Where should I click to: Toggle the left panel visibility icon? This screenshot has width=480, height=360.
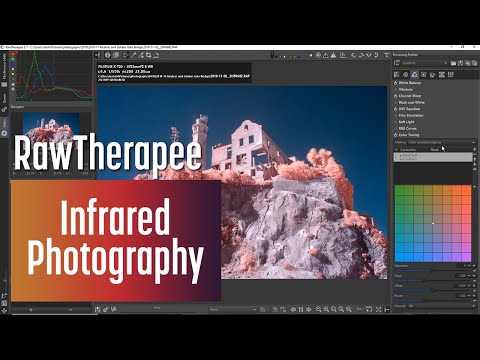click(97, 55)
